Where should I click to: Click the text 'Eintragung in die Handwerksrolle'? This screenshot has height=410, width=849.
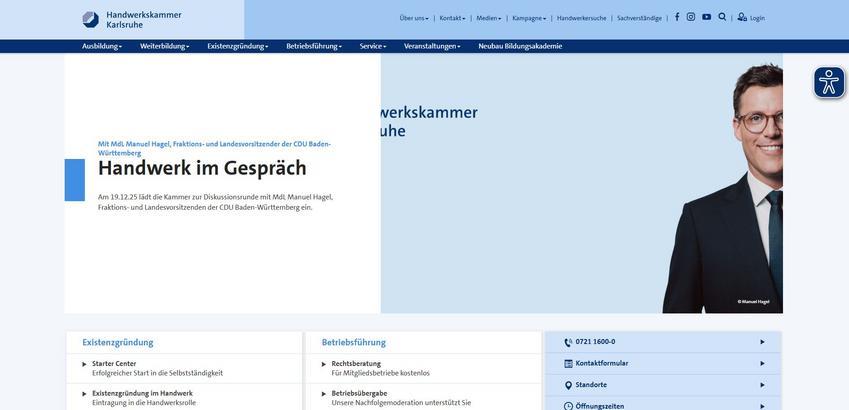click(144, 403)
